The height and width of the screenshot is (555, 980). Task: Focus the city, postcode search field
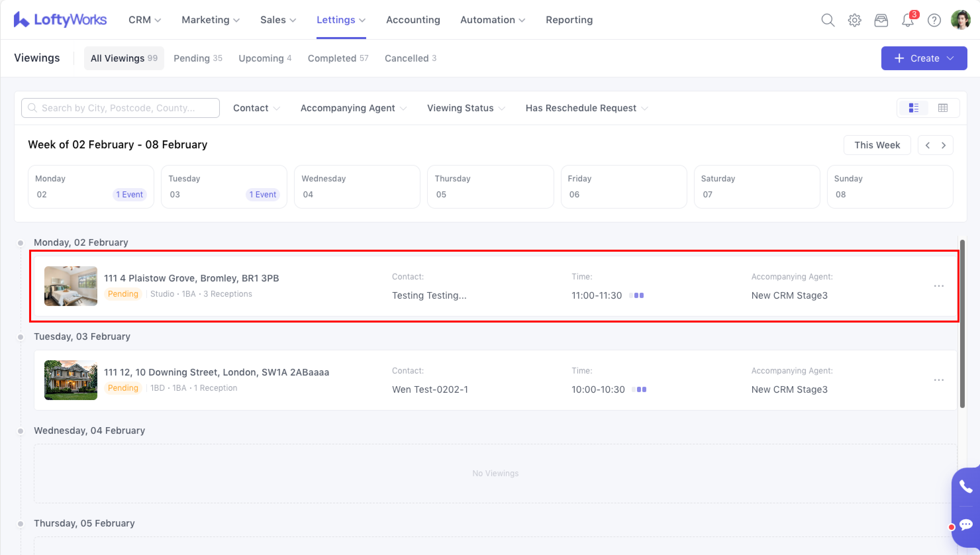121,108
